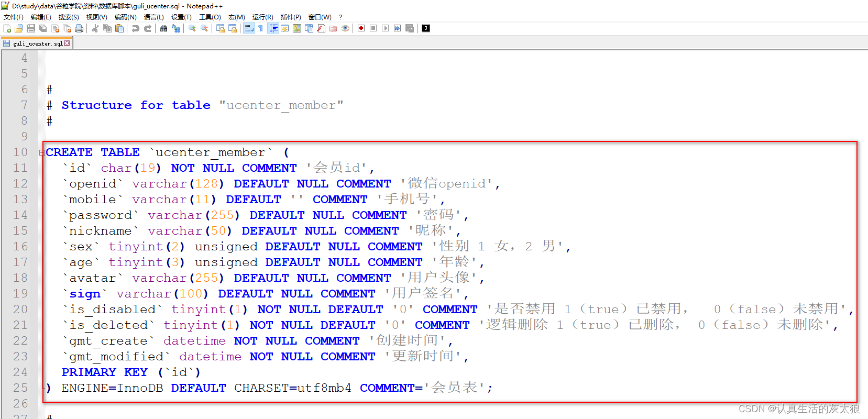Open the 窗口(W) menu
Viewport: 868px width, 419px height.
[320, 17]
